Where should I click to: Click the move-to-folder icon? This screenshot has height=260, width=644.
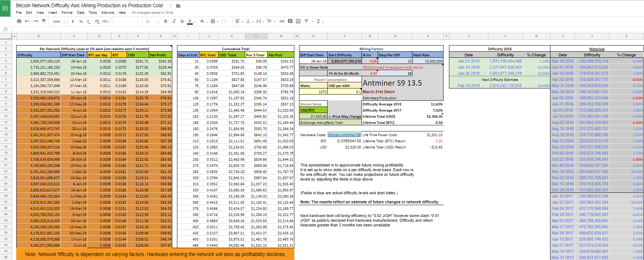click(178, 6)
